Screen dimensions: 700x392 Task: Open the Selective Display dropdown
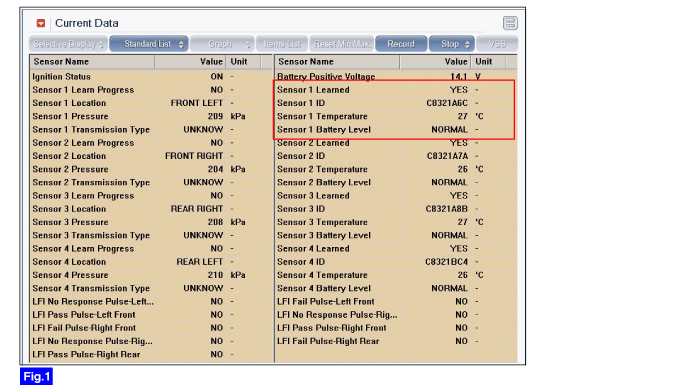coord(68,44)
